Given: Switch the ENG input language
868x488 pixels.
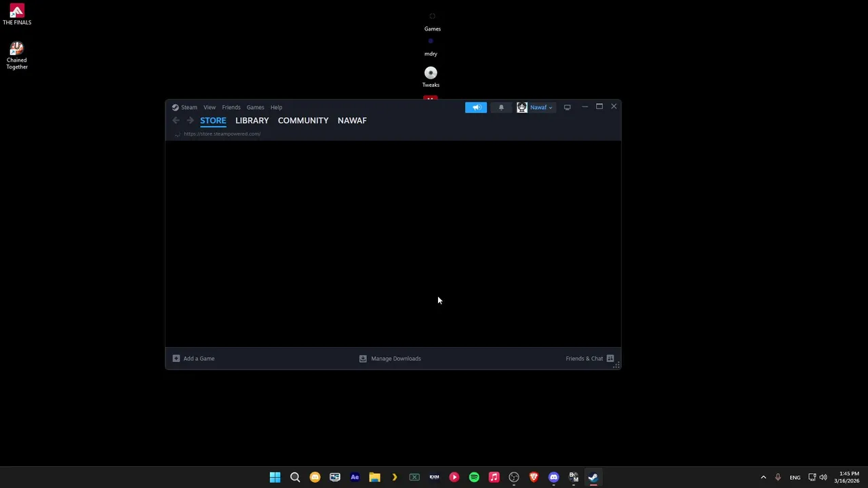Looking at the screenshot, I should (795, 477).
